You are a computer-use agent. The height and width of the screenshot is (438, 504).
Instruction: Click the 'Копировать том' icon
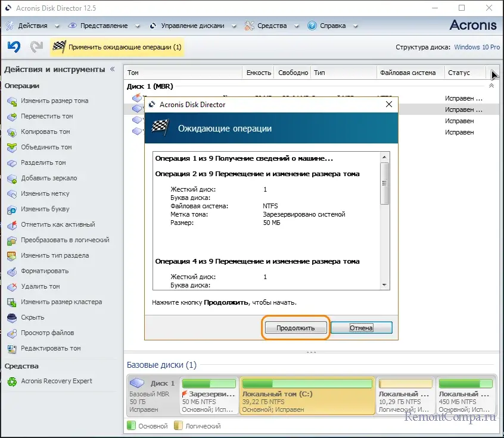[12, 132]
